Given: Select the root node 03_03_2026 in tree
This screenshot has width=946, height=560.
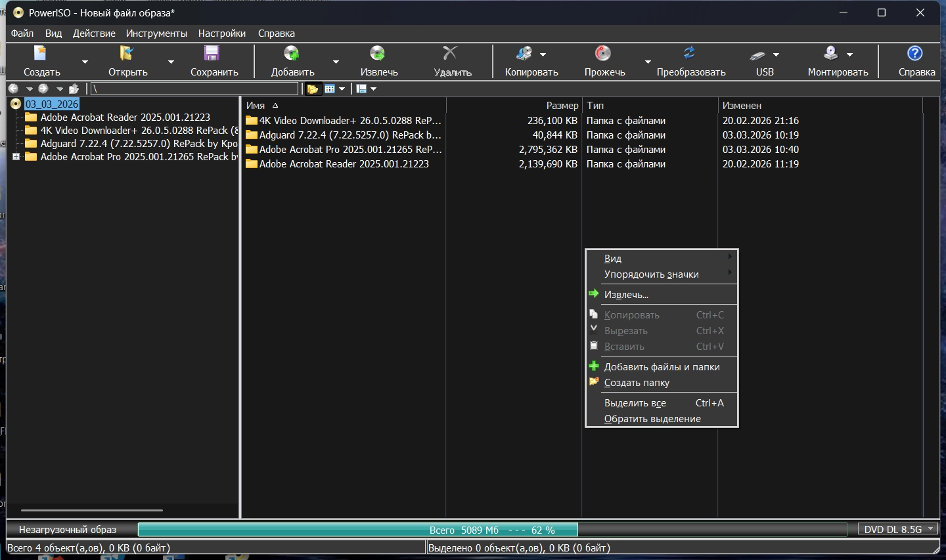Looking at the screenshot, I should 52,104.
